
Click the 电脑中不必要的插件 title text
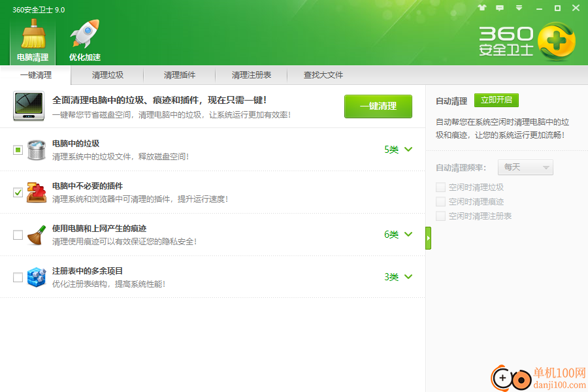[88, 186]
